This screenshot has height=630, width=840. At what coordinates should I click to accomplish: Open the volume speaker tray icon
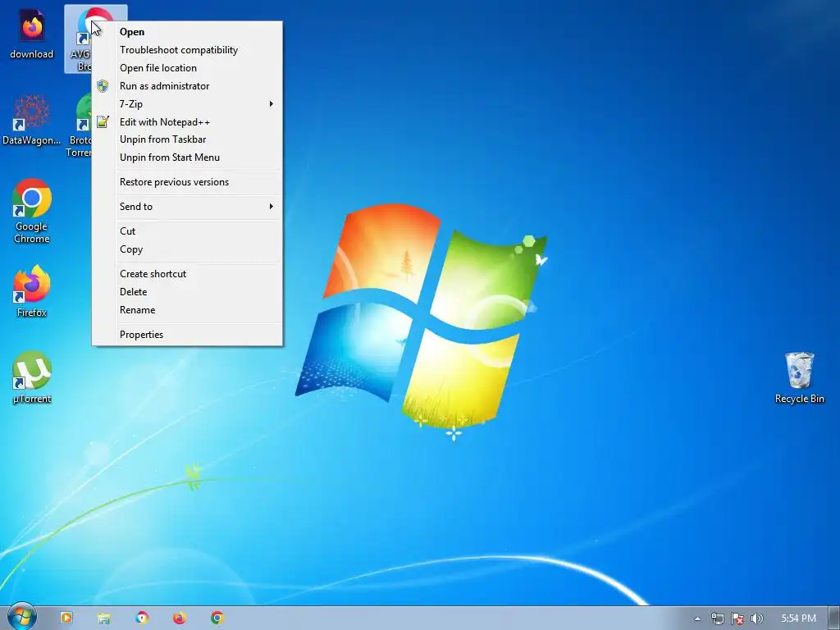(x=757, y=619)
